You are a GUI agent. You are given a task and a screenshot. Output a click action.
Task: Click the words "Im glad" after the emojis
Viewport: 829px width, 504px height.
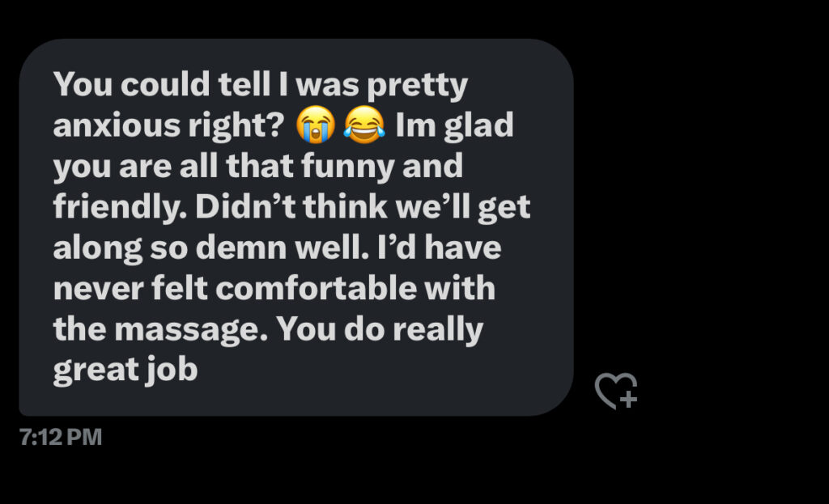pyautogui.click(x=454, y=127)
